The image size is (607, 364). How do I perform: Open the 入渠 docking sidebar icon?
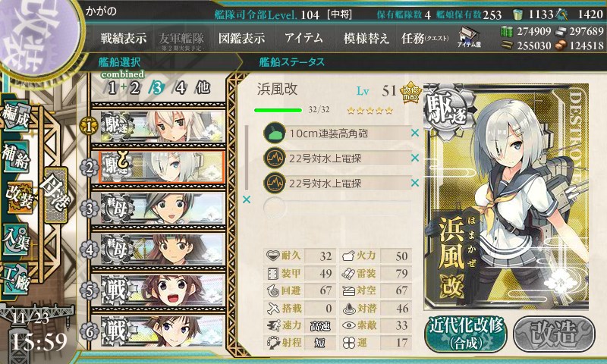(x=16, y=240)
